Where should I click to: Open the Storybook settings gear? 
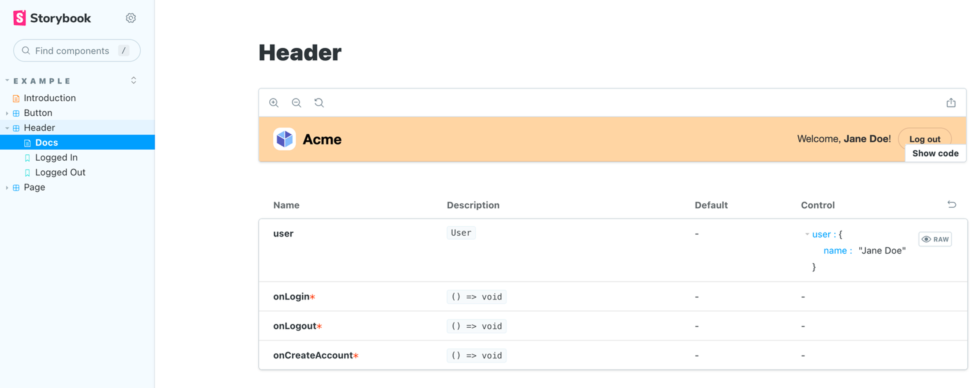point(131,18)
